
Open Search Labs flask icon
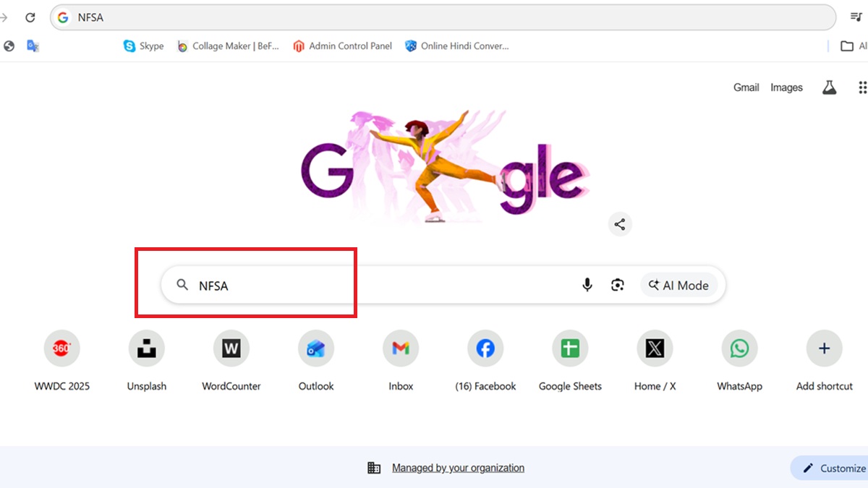tap(829, 87)
